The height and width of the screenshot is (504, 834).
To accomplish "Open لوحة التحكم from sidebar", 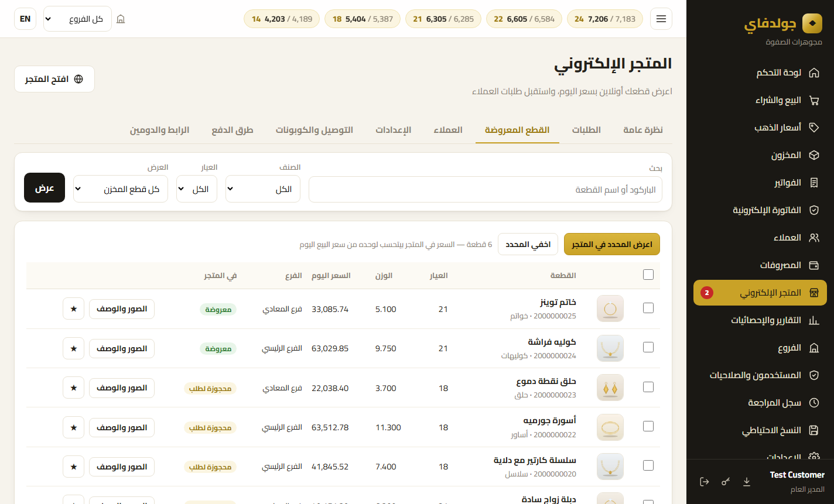I will (760, 73).
